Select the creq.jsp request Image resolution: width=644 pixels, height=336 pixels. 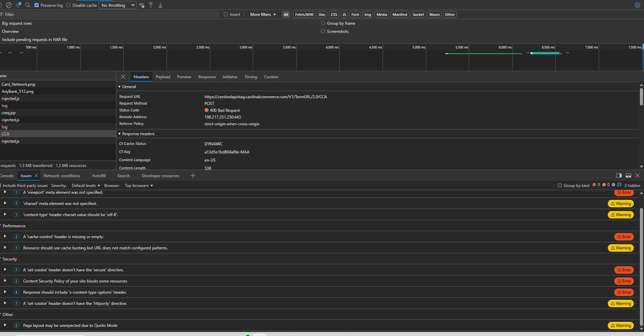coord(8,113)
